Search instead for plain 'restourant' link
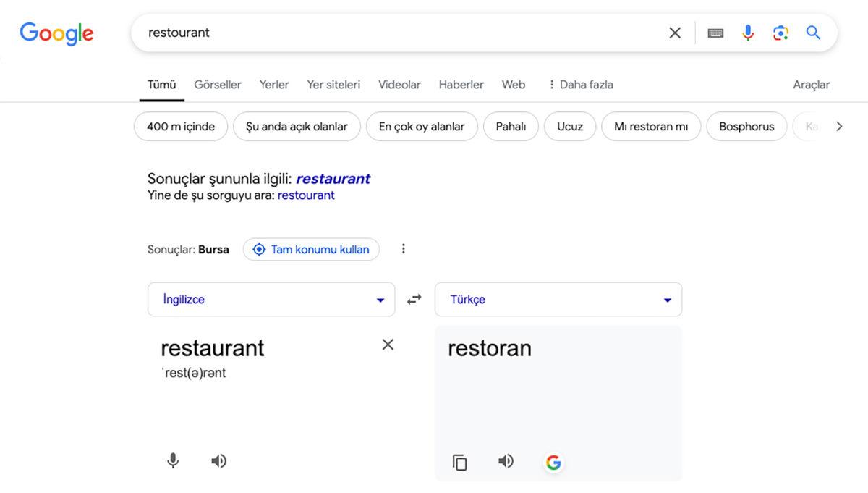 pos(306,195)
